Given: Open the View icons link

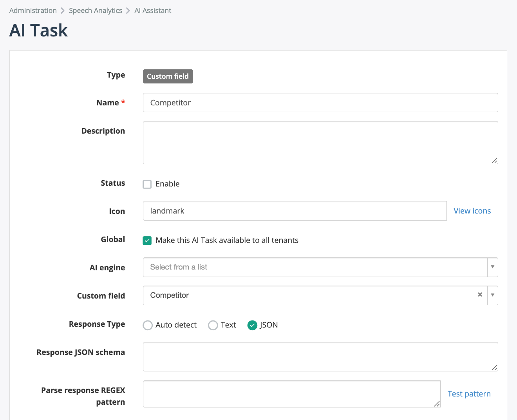Looking at the screenshot, I should click(x=472, y=211).
